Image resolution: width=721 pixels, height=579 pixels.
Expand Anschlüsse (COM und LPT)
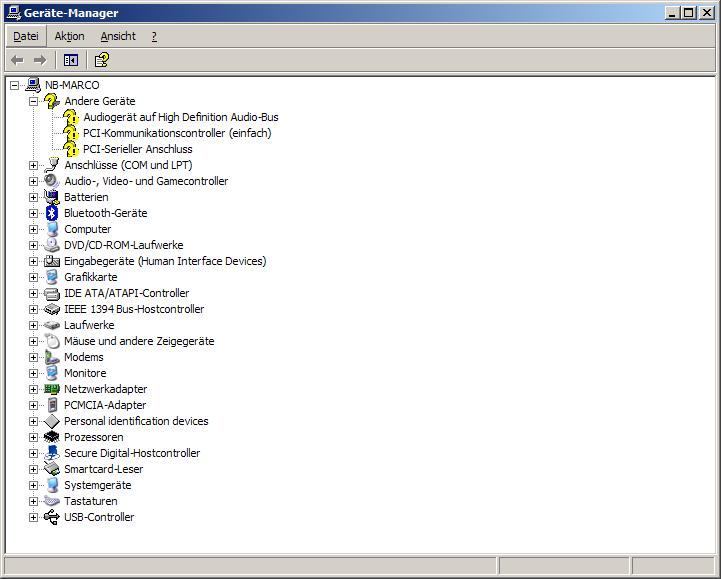33,166
